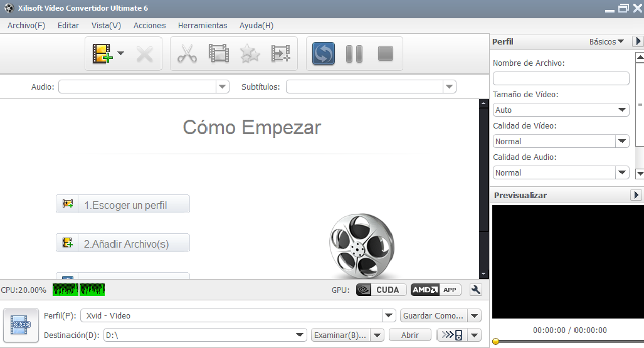This screenshot has width=644, height=348.
Task: Click the Remove (X) toolbar icon
Action: (x=145, y=54)
